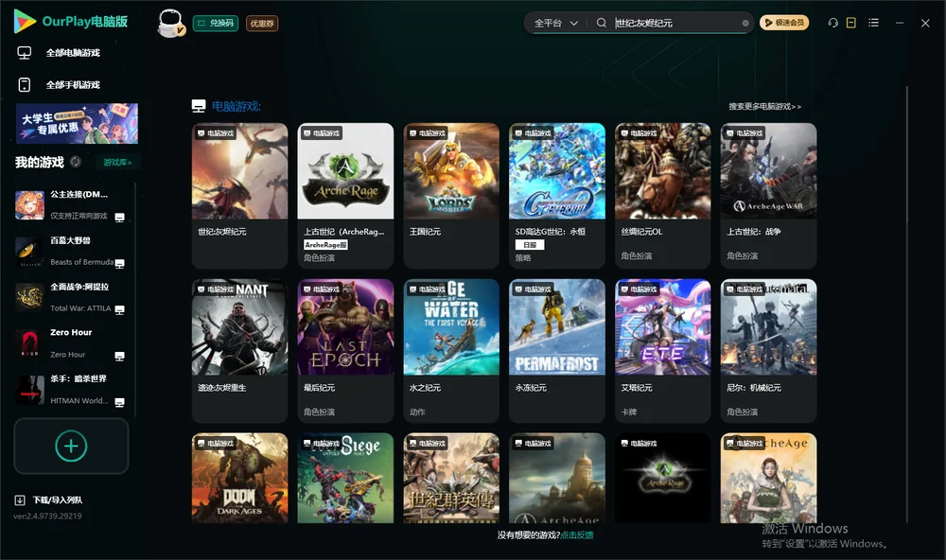Click the 下载/导入列表 download icon
The height and width of the screenshot is (560, 946).
coord(20,499)
